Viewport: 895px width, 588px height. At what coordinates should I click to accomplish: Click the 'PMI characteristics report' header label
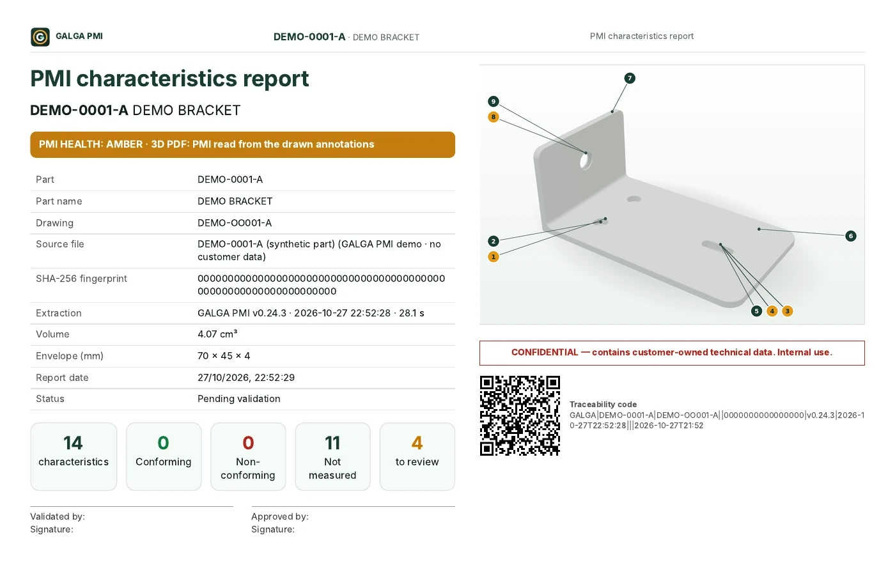(x=642, y=36)
